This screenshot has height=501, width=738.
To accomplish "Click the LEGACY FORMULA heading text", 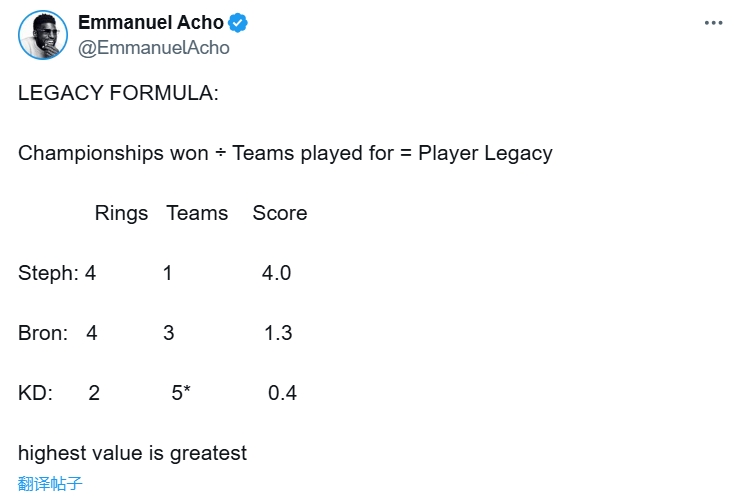I will point(118,93).
